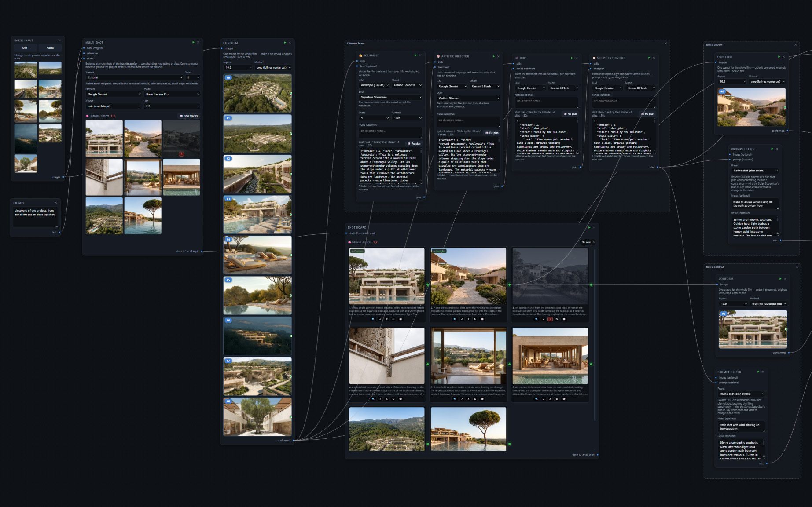Run the Script Supervisor node
Viewport: 812px width, 507px height.
(649, 58)
